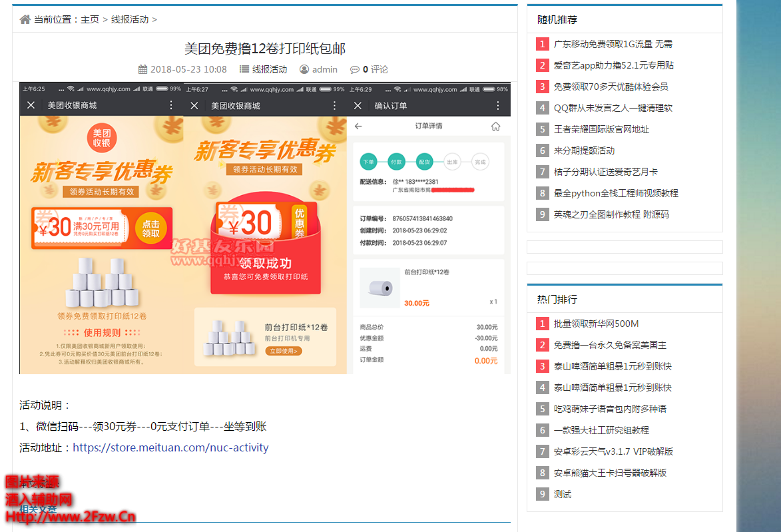The height and width of the screenshot is (532, 781).
Task: Open third-ranked 泰山啤酒简单粗暴1元秒到账快
Action: [613, 366]
